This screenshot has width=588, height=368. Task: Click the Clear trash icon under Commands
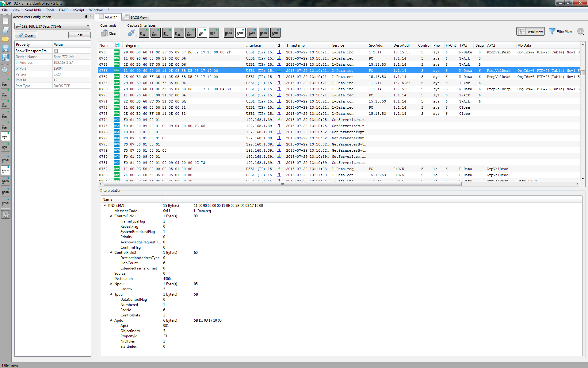(x=105, y=33)
